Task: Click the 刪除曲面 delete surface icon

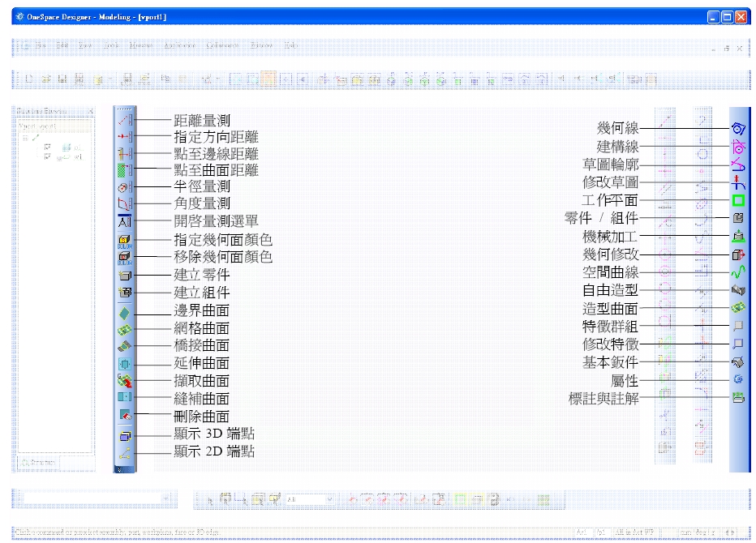Action: pyautogui.click(x=125, y=414)
